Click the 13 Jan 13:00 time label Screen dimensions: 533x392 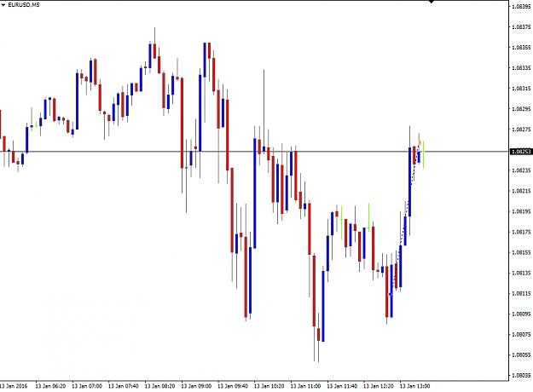point(414,386)
